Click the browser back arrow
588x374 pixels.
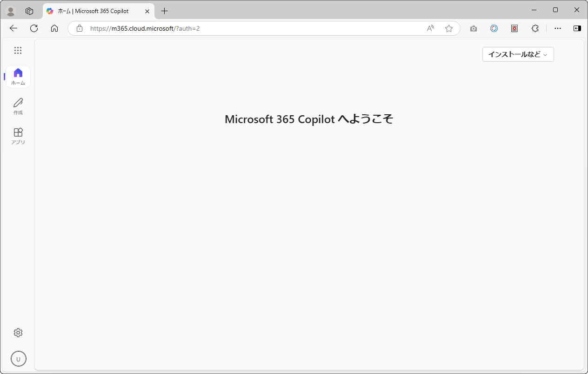(x=13, y=28)
